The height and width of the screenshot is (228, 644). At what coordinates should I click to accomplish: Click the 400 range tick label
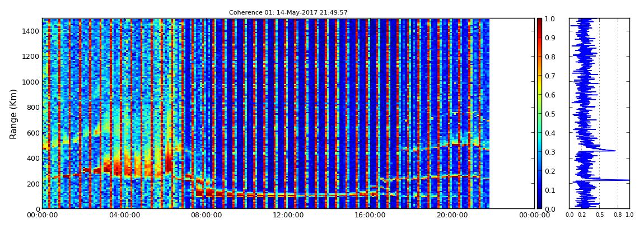[x=32, y=158]
